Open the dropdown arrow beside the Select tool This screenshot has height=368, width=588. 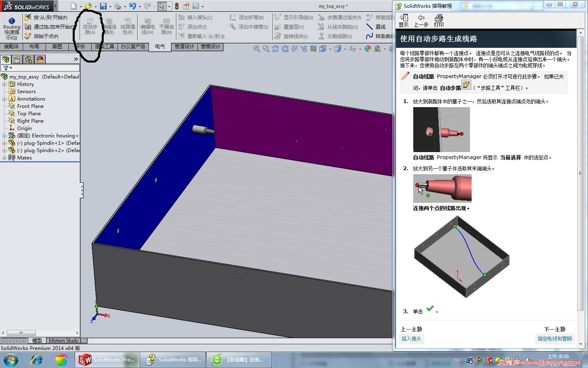[x=169, y=7]
